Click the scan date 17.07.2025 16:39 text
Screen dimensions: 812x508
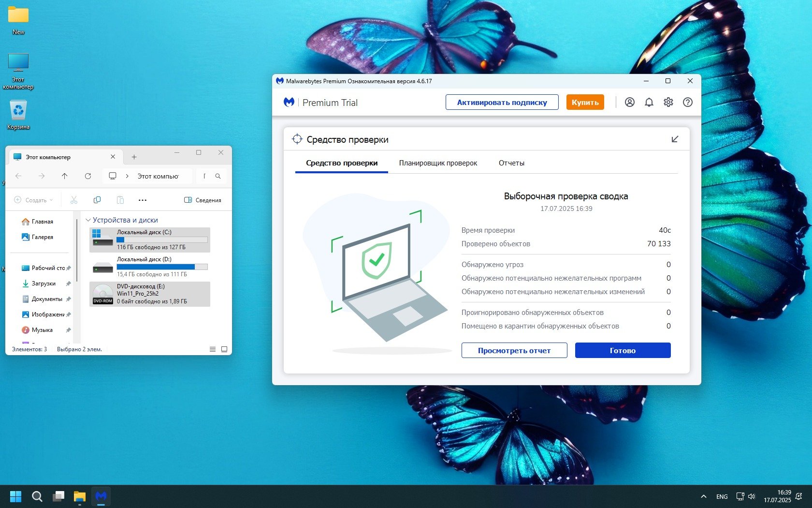[566, 209]
